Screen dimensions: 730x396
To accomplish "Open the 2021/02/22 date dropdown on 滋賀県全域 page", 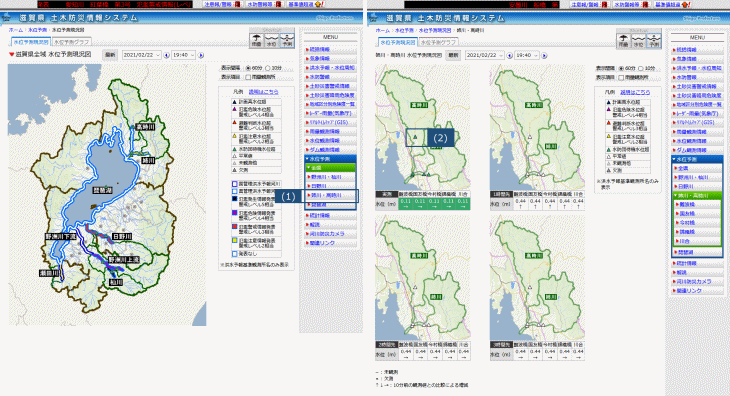I will tap(141, 55).
